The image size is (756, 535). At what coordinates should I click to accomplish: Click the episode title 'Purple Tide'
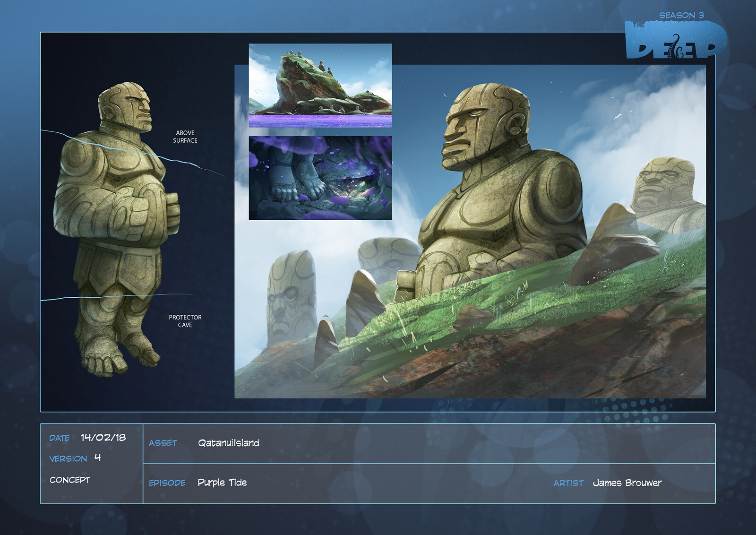tap(222, 483)
